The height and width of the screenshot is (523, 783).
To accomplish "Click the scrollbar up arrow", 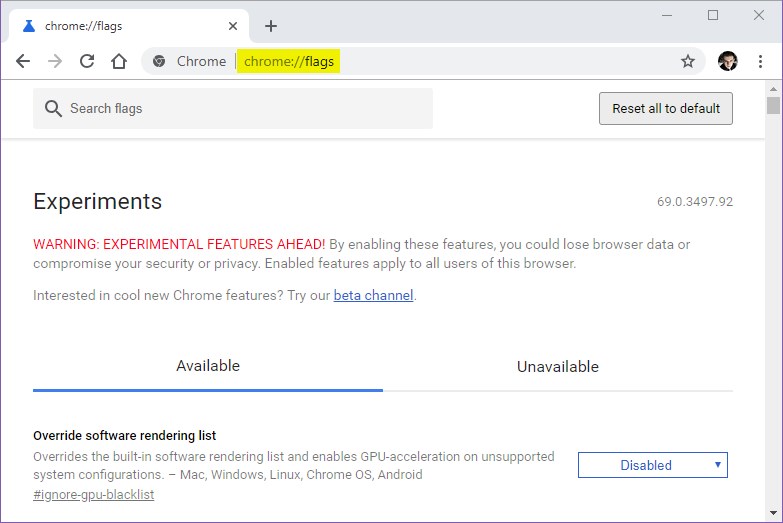I will tap(774, 89).
